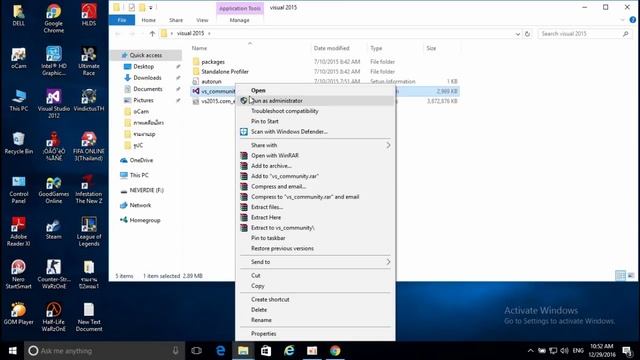640x360 pixels.
Task: Switch to the View ribbon tab
Action: point(202,20)
